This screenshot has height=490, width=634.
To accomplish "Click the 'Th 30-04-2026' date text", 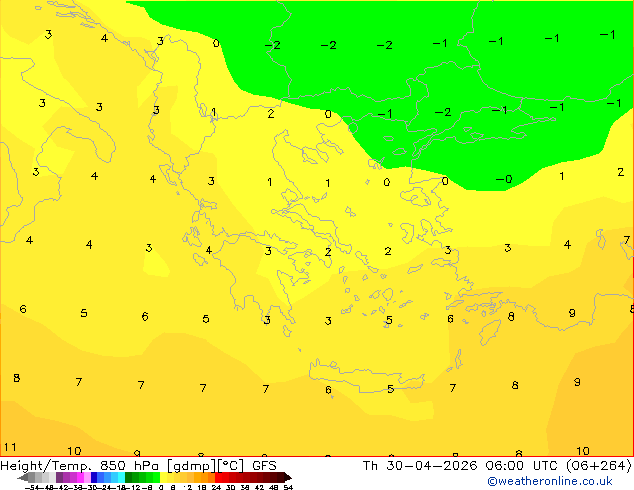I will 420,466.
